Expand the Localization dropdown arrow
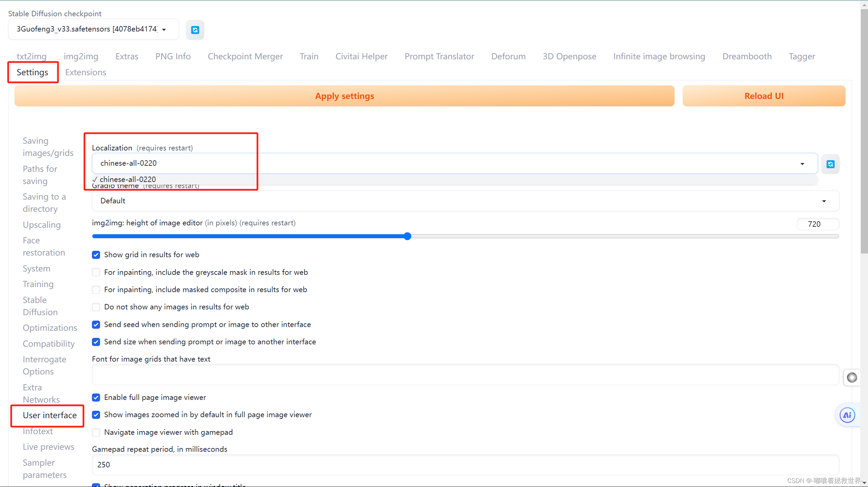This screenshot has height=487, width=868. 802,164
